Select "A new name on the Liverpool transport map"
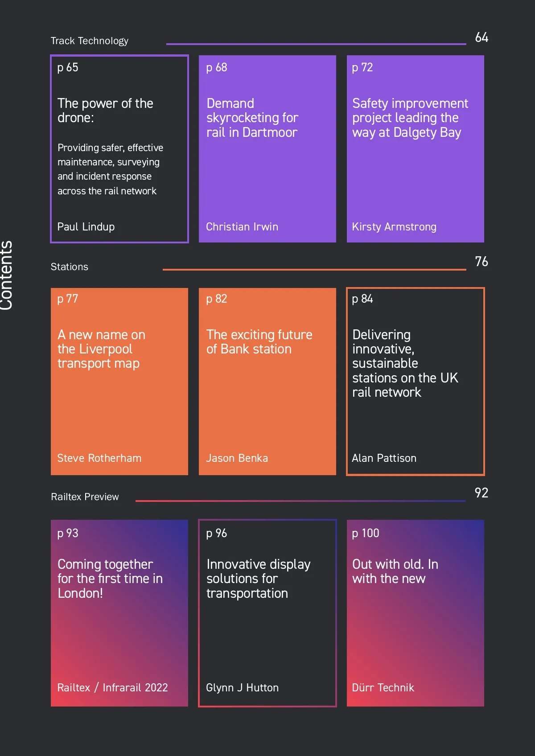This screenshot has height=756, width=535. (101, 349)
